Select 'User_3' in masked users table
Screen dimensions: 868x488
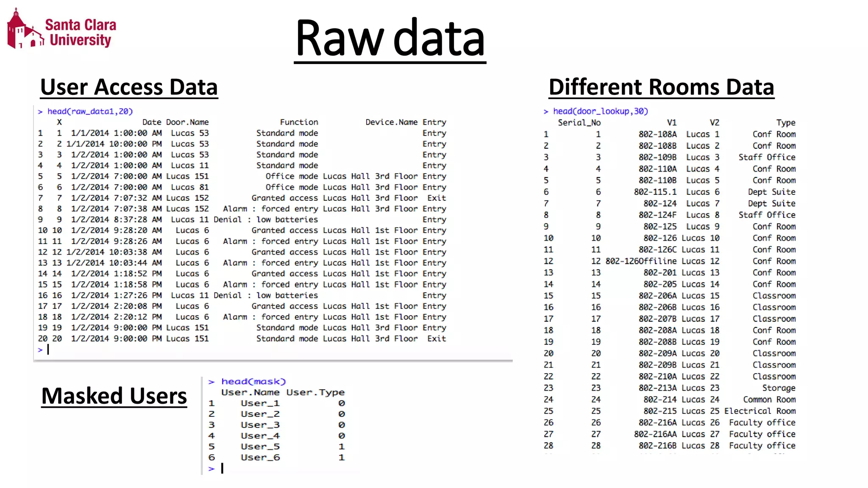tap(260, 425)
